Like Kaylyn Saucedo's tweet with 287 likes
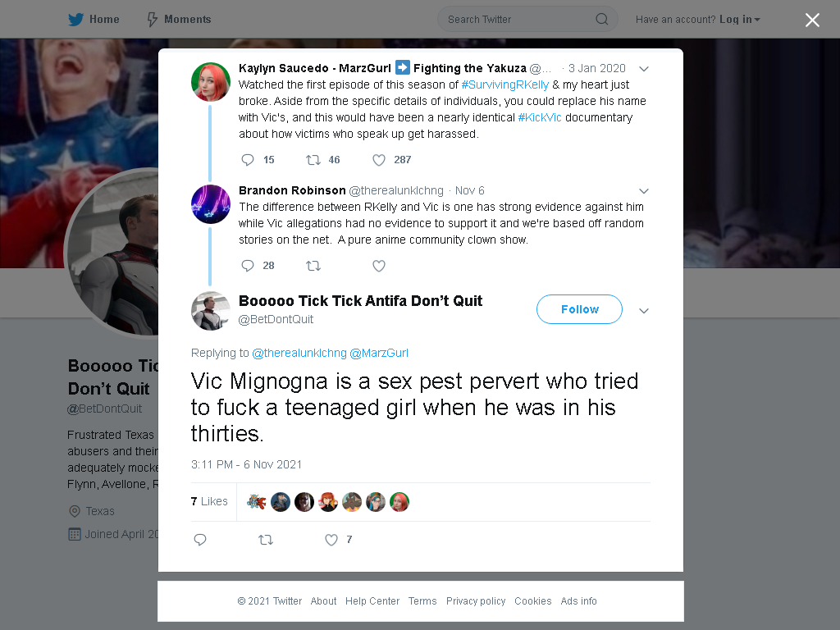Screen dimensions: 840x630 (379, 160)
